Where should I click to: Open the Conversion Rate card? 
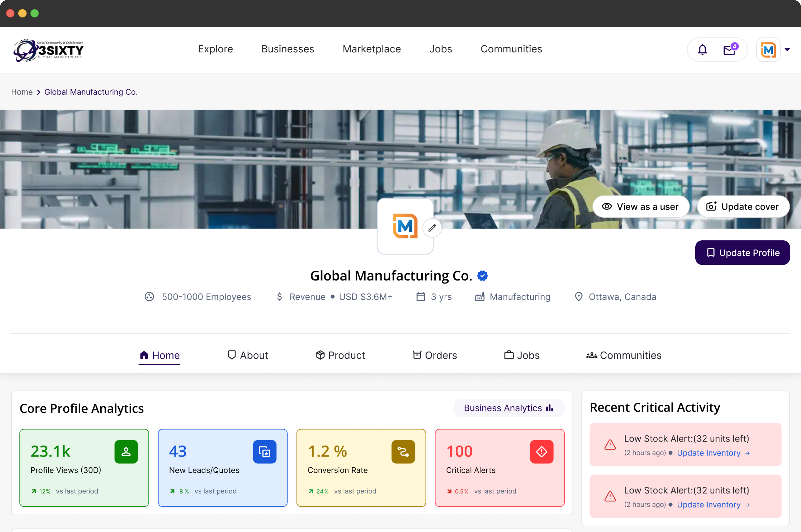pos(361,468)
